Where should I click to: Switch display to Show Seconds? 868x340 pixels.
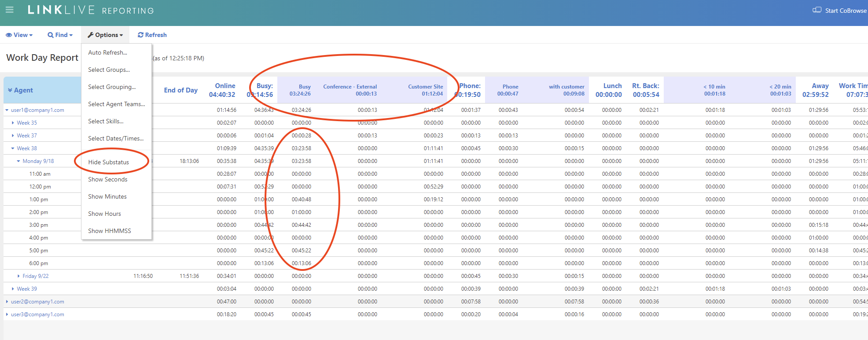107,179
